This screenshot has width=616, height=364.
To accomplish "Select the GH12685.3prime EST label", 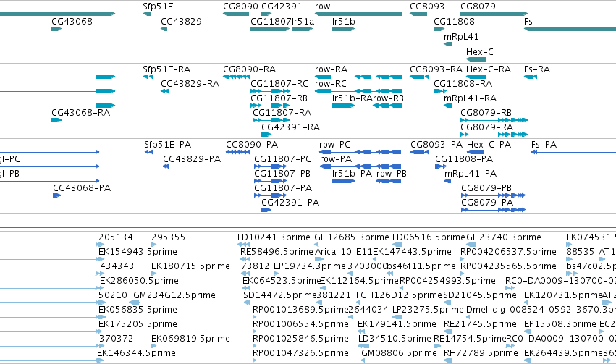I will point(352,237).
